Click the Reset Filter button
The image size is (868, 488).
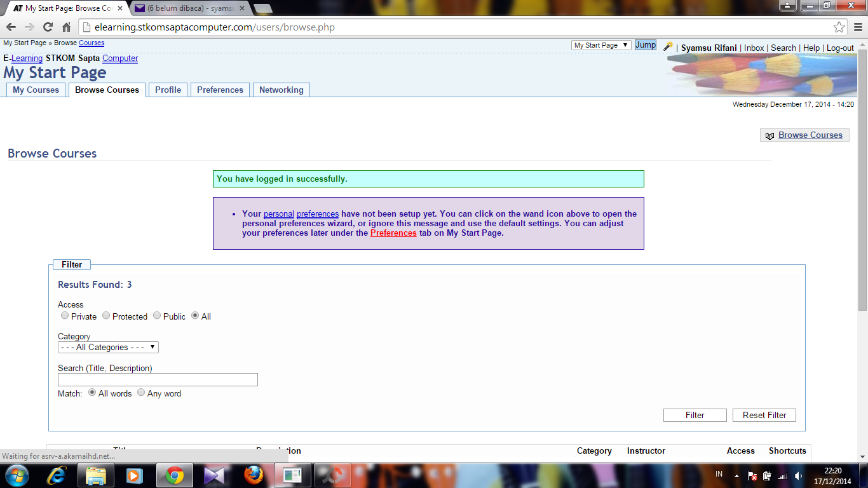tap(764, 415)
